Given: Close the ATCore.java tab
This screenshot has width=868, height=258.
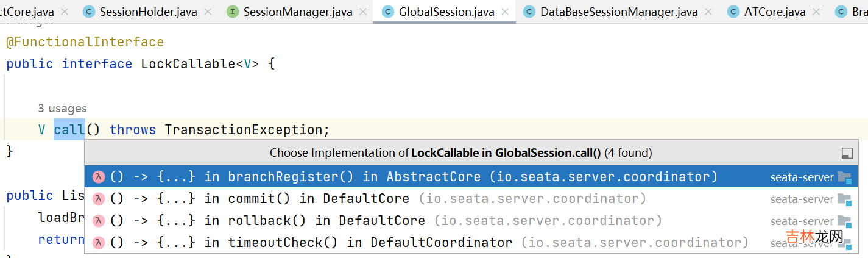Looking at the screenshot, I should pos(817,12).
